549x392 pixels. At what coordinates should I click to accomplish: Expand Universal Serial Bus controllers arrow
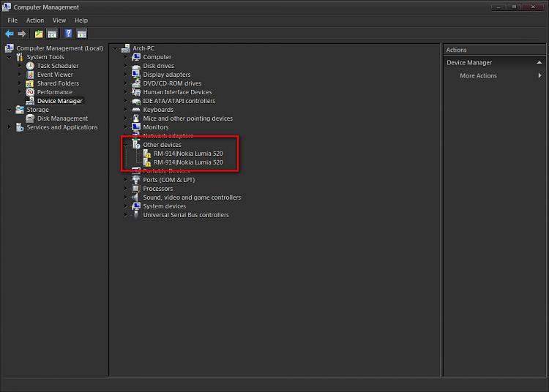(x=125, y=215)
